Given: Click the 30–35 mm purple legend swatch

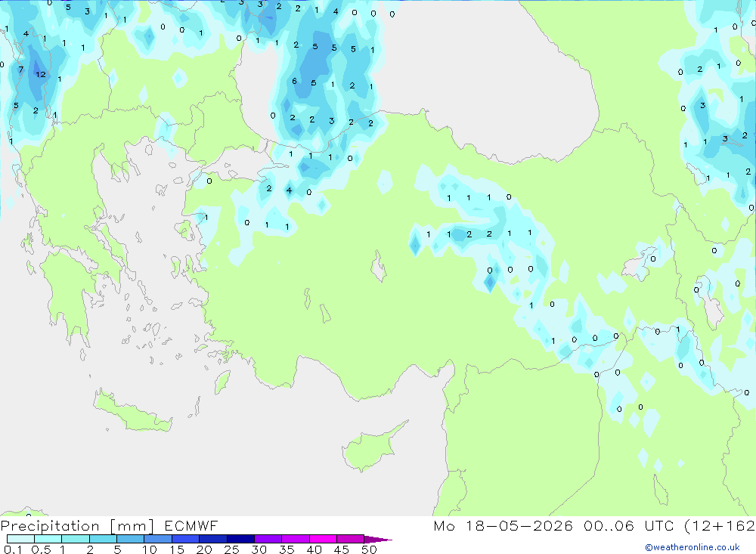Looking at the screenshot, I should 268,539.
